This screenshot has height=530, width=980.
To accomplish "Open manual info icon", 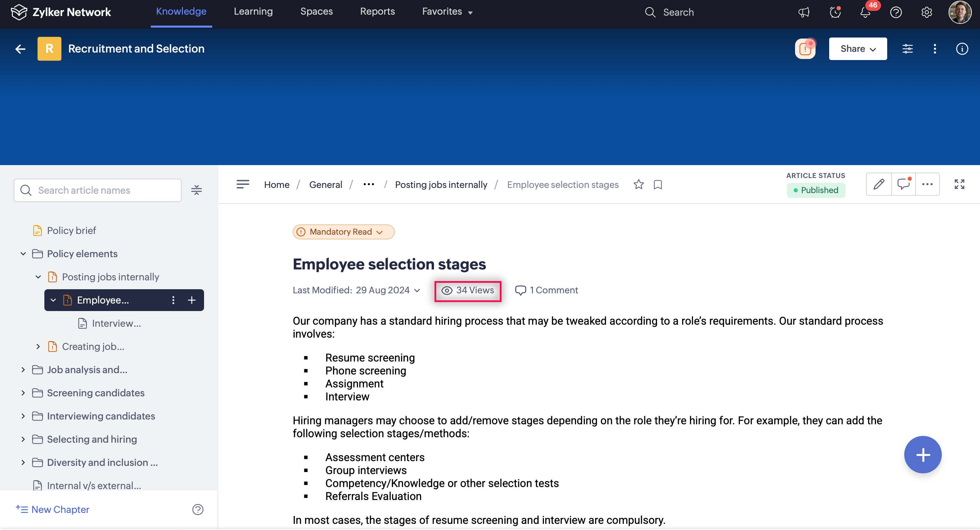I will pyautogui.click(x=962, y=49).
